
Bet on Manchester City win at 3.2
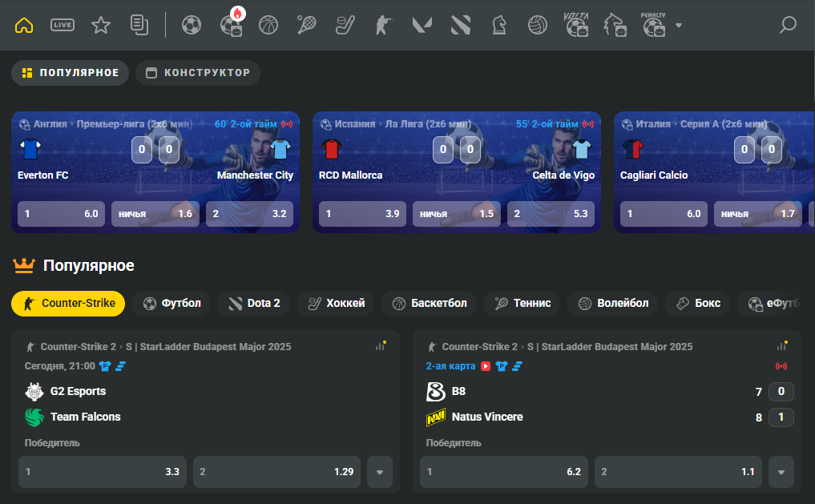(x=249, y=214)
